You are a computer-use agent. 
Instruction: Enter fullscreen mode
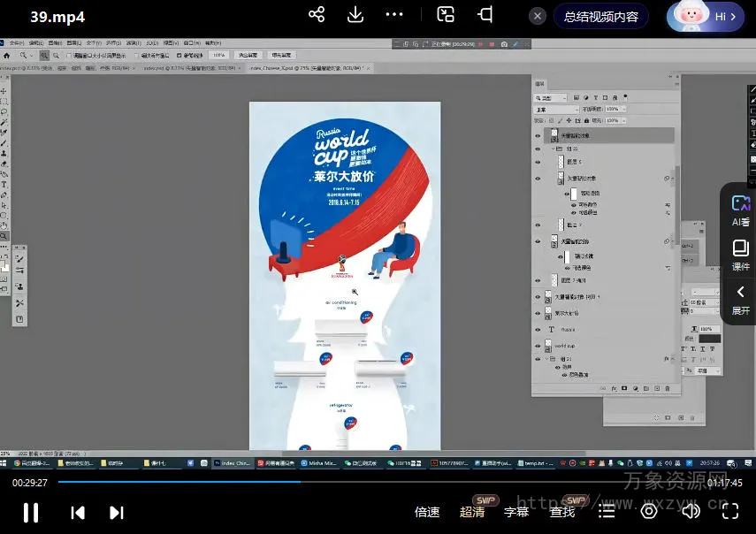730,510
